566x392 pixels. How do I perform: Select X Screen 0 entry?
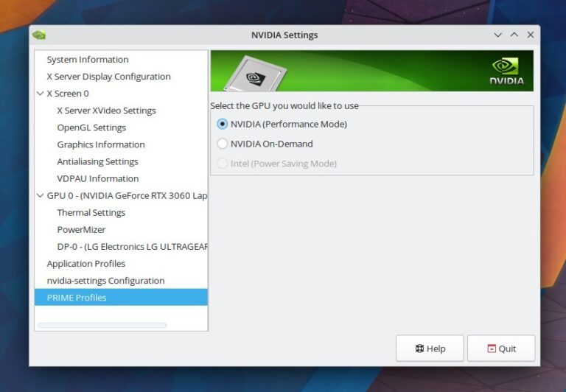click(x=68, y=94)
